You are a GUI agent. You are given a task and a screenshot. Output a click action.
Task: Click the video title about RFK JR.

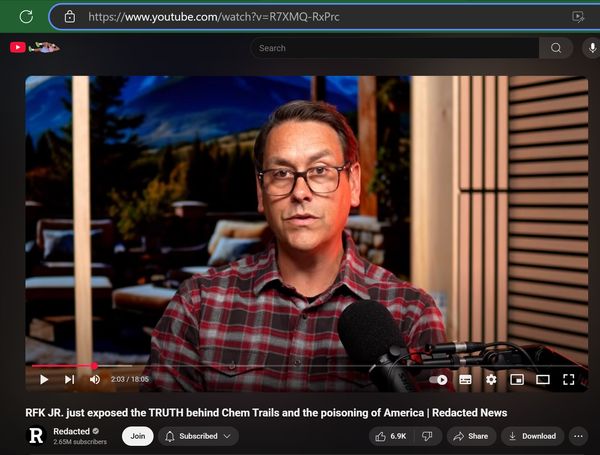coord(266,413)
